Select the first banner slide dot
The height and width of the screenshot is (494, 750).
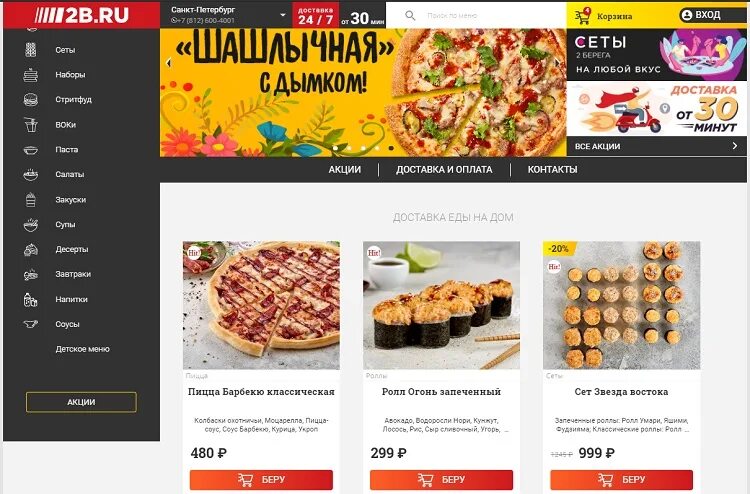coord(335,148)
